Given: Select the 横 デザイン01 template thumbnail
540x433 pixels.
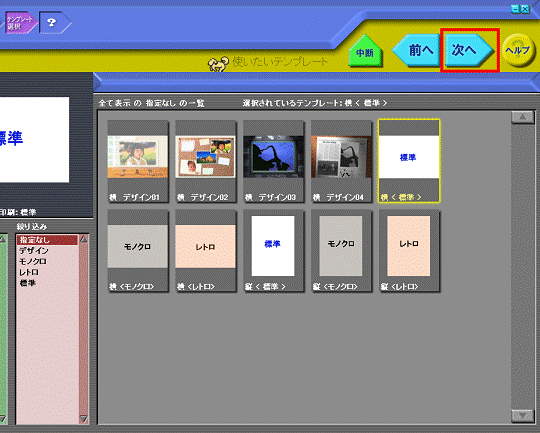Looking at the screenshot, I should 138,161.
